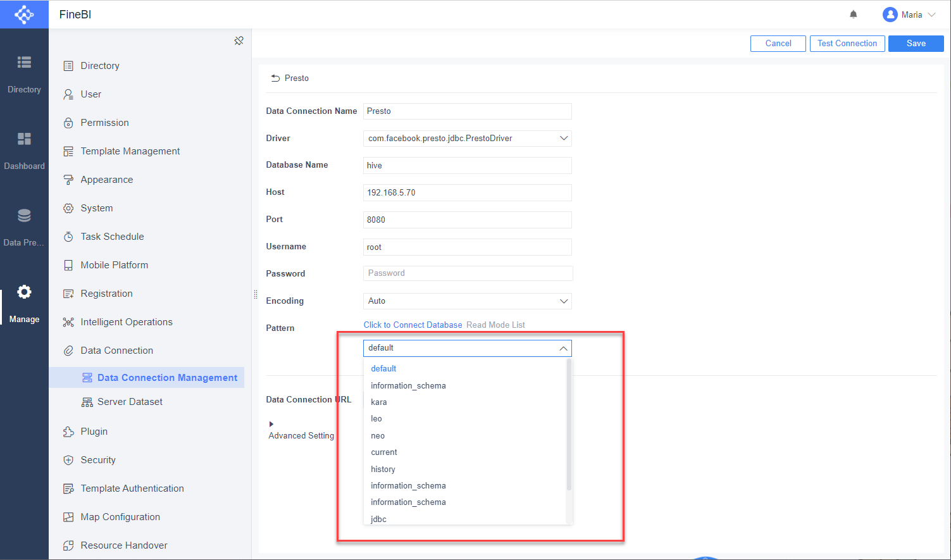Click Maria's user avatar icon
951x560 pixels.
pyautogui.click(x=890, y=15)
